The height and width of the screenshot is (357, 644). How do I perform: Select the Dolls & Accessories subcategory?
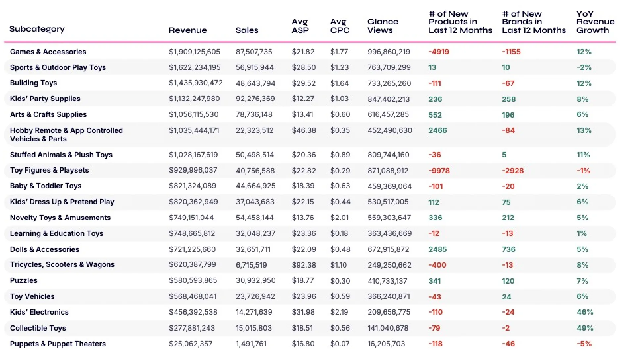45,250
